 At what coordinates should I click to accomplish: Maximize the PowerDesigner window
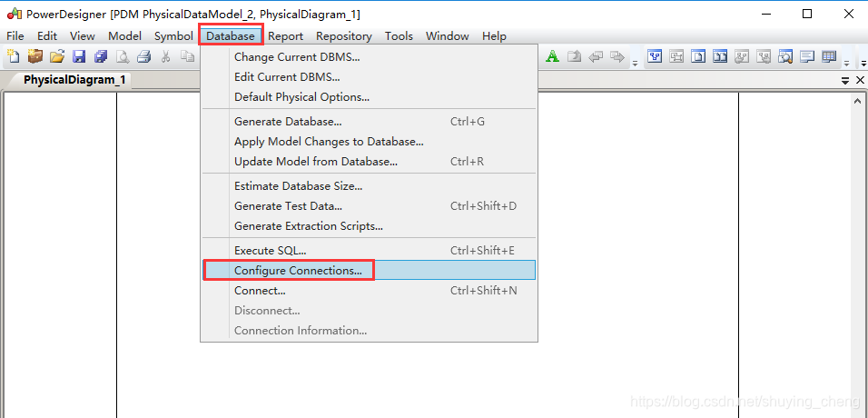tap(807, 15)
